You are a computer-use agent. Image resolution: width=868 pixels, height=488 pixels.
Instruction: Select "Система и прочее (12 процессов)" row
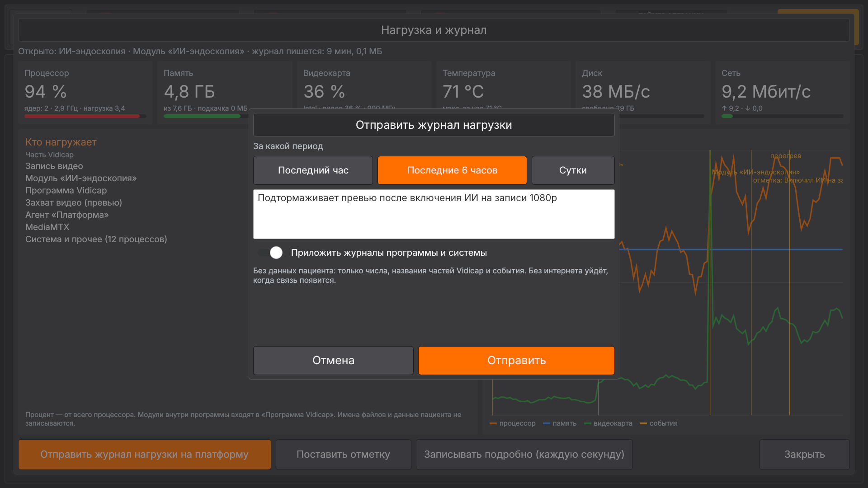[x=96, y=239]
